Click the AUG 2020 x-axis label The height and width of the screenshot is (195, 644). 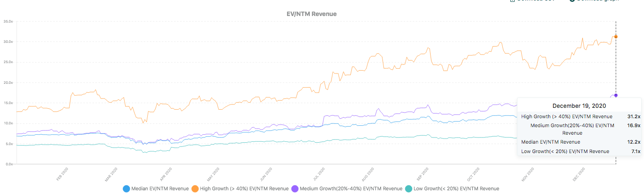368,174
